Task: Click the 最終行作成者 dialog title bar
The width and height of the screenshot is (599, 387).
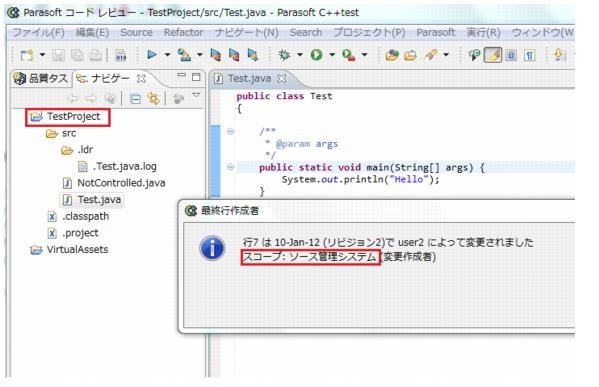Action: [376, 211]
